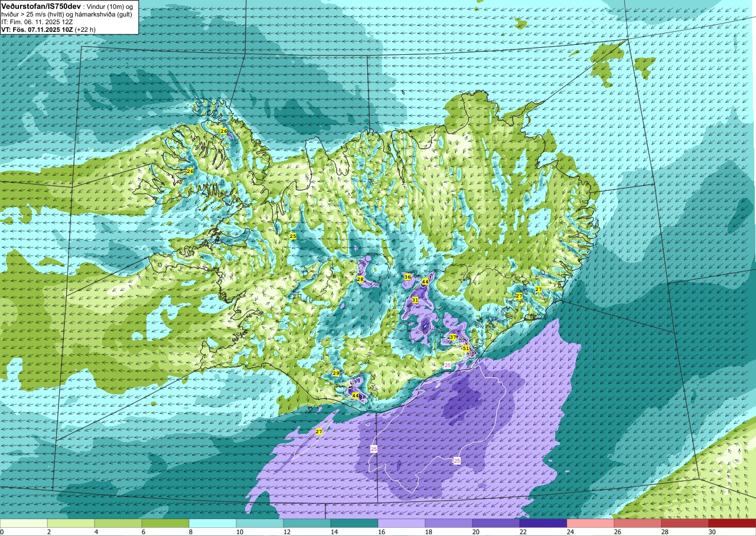
Task: Click the legend scale number 0
Action: click(x=2, y=532)
